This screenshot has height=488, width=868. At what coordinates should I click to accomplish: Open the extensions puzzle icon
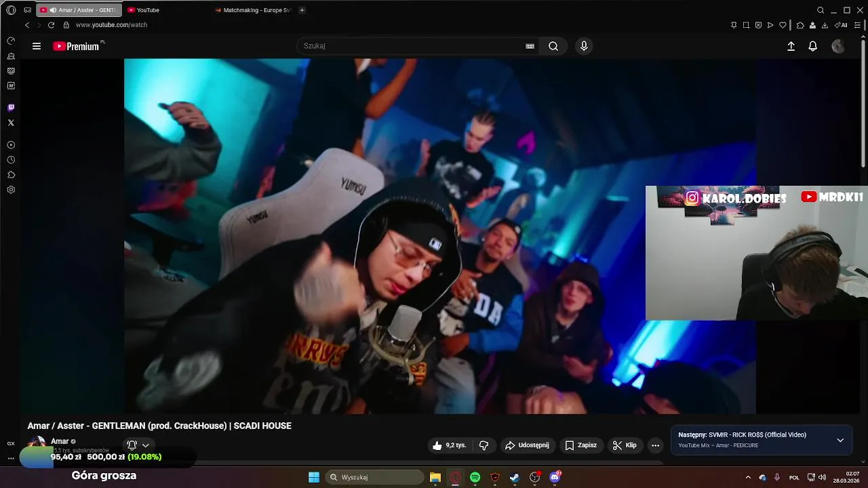(x=800, y=25)
